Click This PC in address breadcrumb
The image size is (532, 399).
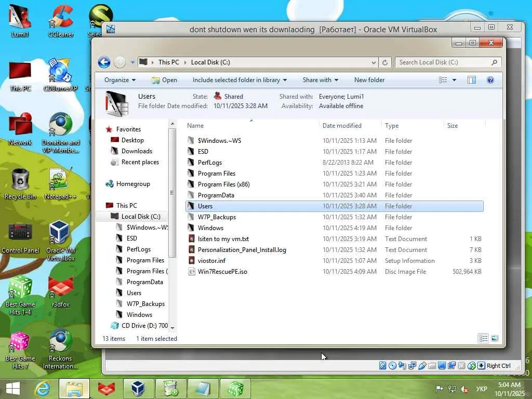click(x=169, y=62)
